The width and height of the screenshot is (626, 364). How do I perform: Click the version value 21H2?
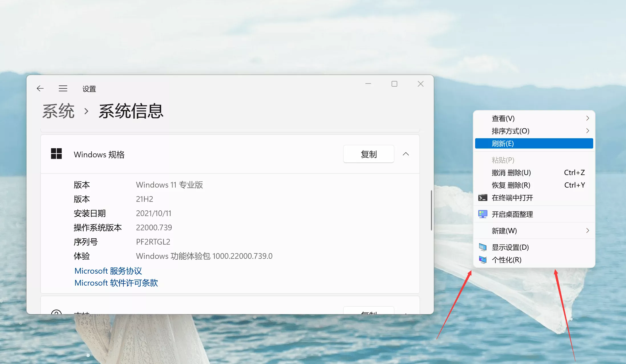pos(145,199)
